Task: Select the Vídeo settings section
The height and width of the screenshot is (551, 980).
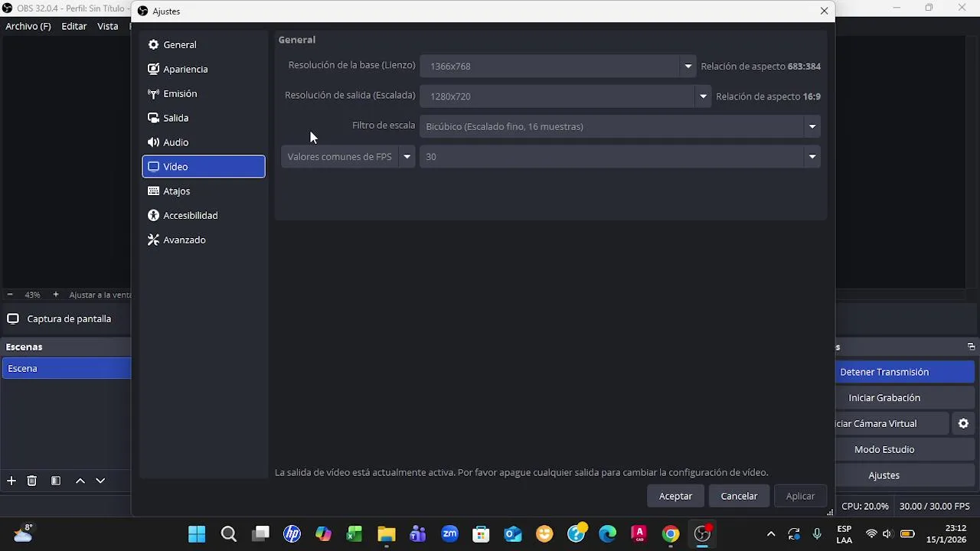Action: [203, 166]
